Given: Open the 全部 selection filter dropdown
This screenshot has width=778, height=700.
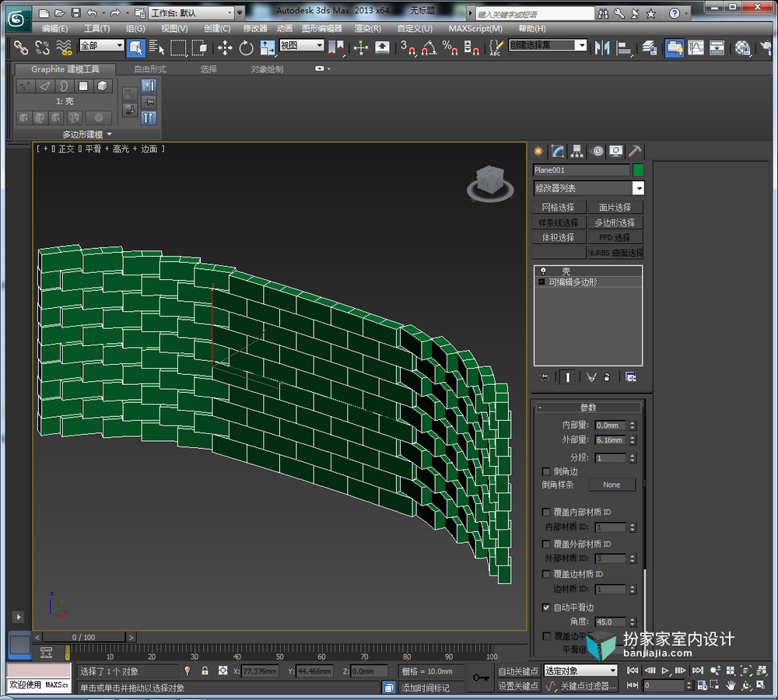Looking at the screenshot, I should pos(101,46).
